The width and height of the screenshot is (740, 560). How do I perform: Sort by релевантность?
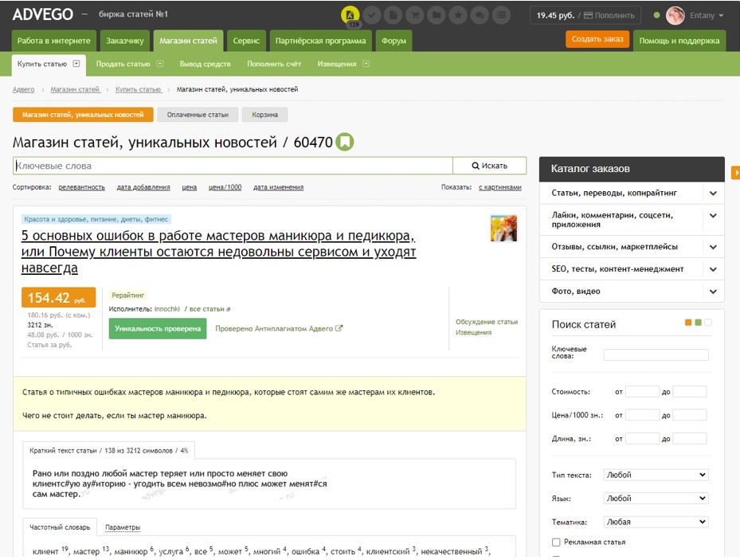click(81, 187)
